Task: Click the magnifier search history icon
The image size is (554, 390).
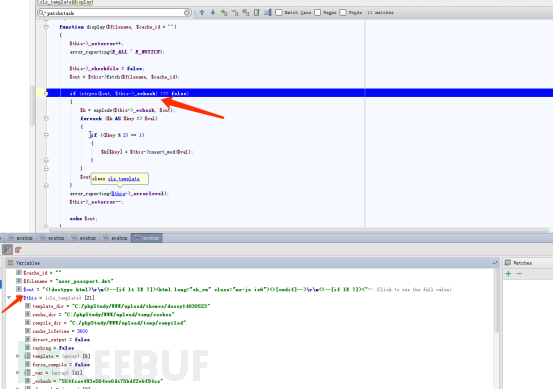Action: click(x=42, y=13)
